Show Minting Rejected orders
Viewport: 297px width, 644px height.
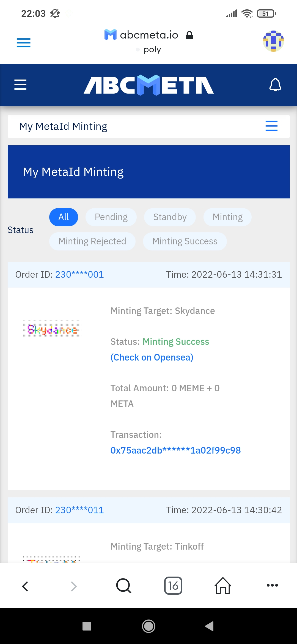(92, 241)
